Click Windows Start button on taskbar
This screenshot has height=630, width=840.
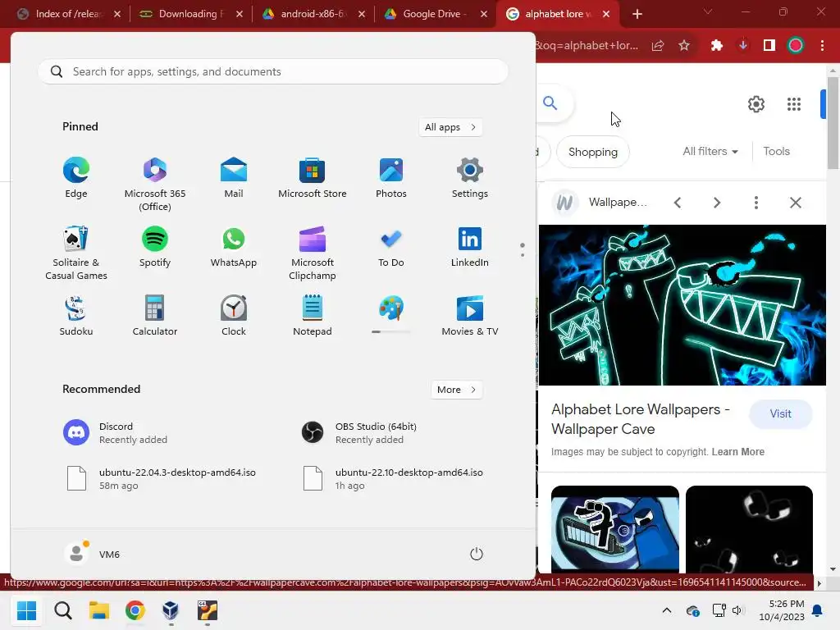coord(26,610)
